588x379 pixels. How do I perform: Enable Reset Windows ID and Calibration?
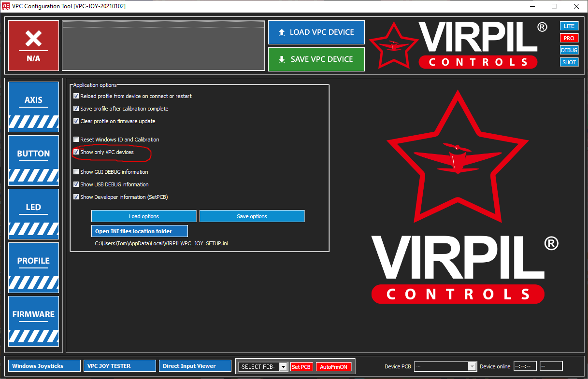point(76,140)
